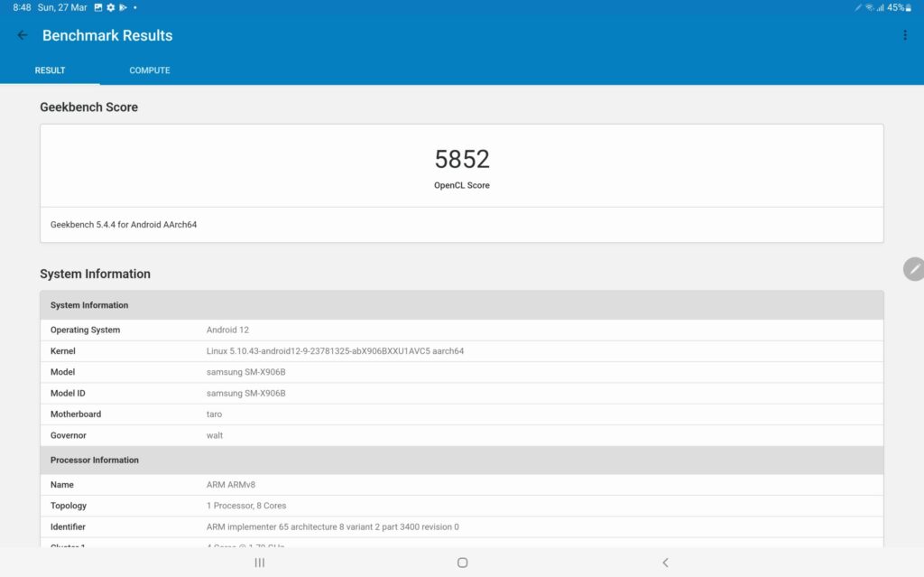
Task: Select the Operating System row
Action: coord(461,330)
